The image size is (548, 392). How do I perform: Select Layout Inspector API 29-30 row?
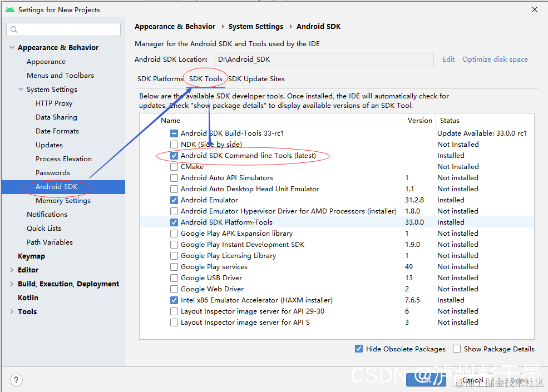[337, 311]
